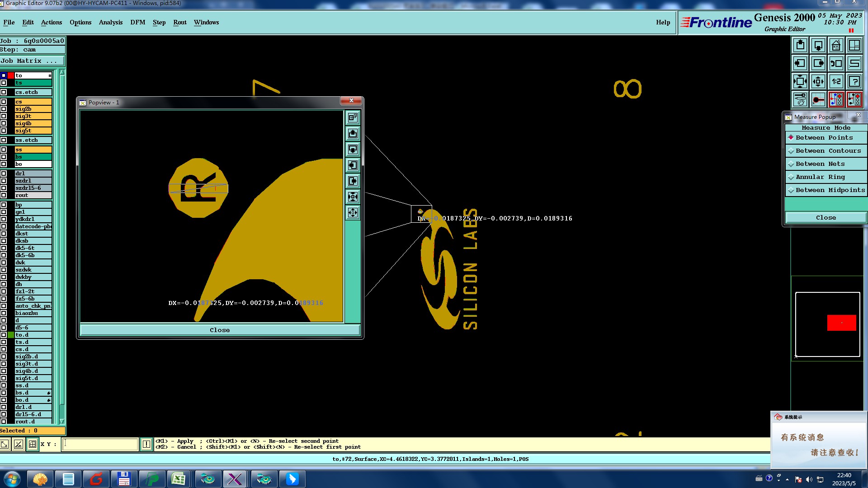The image size is (868, 488).
Task: Open the Actions menu
Action: (x=52, y=22)
